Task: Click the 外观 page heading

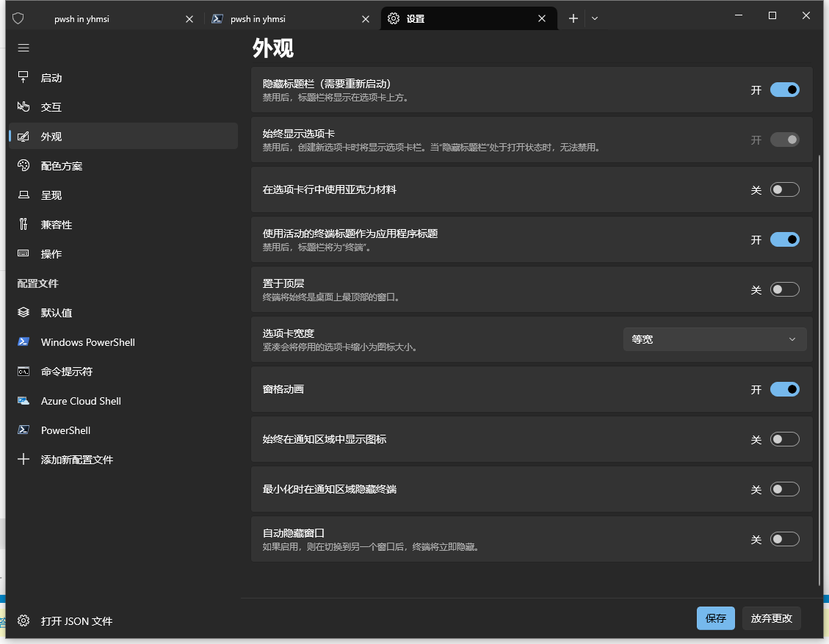Action: (273, 48)
